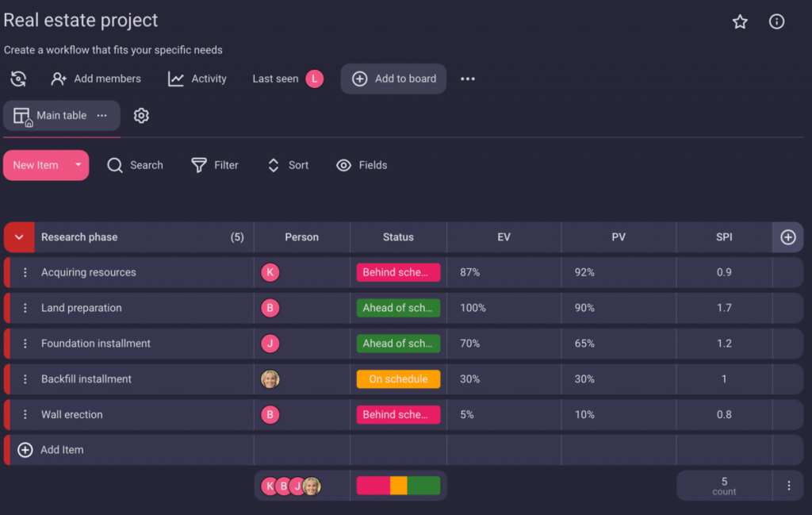Open the New Item dropdown arrow
This screenshot has width=812, height=515.
78,165
